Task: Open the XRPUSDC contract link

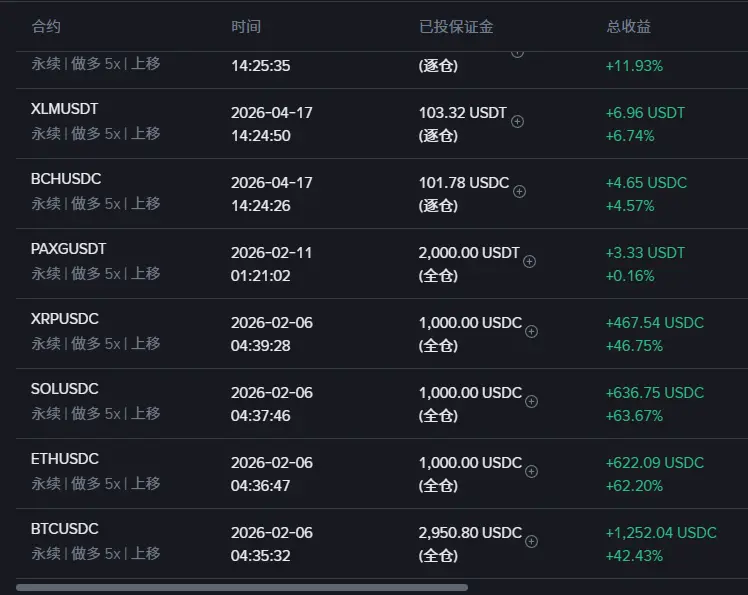Action: point(65,319)
